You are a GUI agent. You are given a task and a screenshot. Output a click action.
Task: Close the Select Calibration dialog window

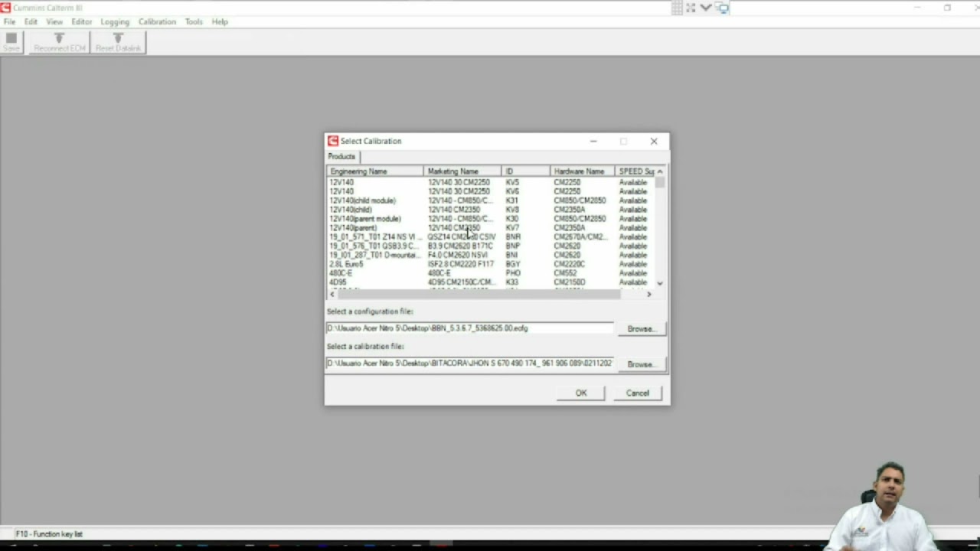654,141
